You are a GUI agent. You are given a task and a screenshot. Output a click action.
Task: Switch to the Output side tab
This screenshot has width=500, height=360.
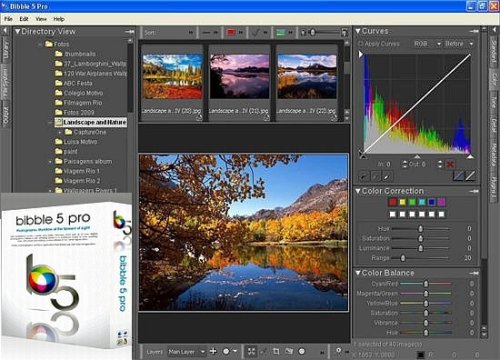coord(5,114)
